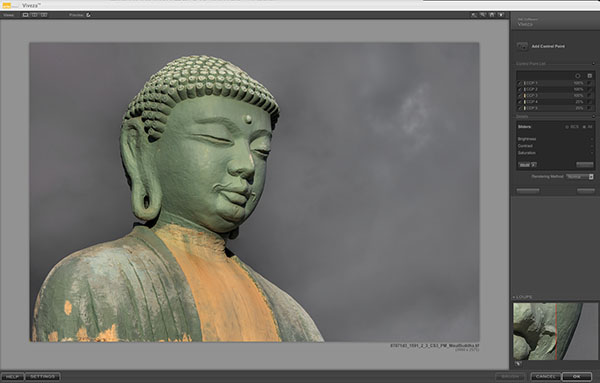
Task: Select the Pan hand tool
Action: (492, 15)
